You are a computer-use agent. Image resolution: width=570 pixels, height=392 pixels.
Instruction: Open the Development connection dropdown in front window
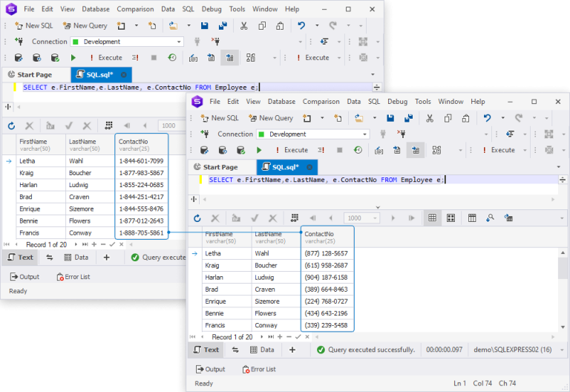point(364,134)
